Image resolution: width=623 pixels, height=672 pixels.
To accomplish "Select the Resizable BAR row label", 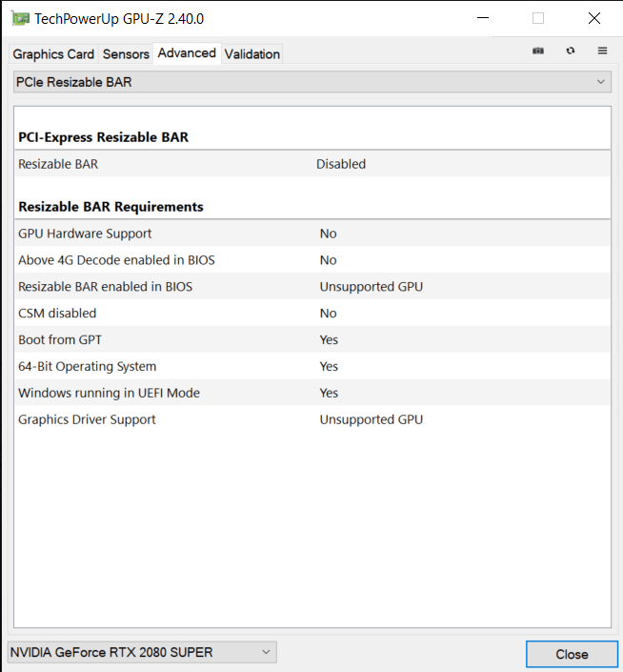I will pos(58,164).
